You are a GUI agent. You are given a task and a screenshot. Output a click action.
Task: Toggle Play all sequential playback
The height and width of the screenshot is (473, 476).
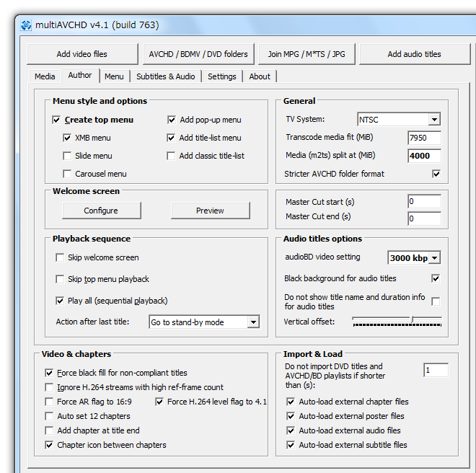pyautogui.click(x=60, y=301)
